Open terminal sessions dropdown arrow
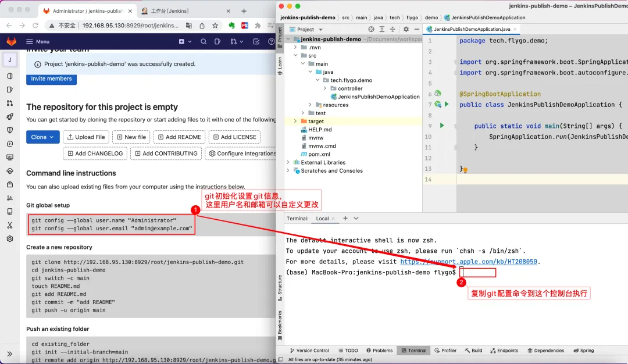The image size is (628, 364). [356, 218]
